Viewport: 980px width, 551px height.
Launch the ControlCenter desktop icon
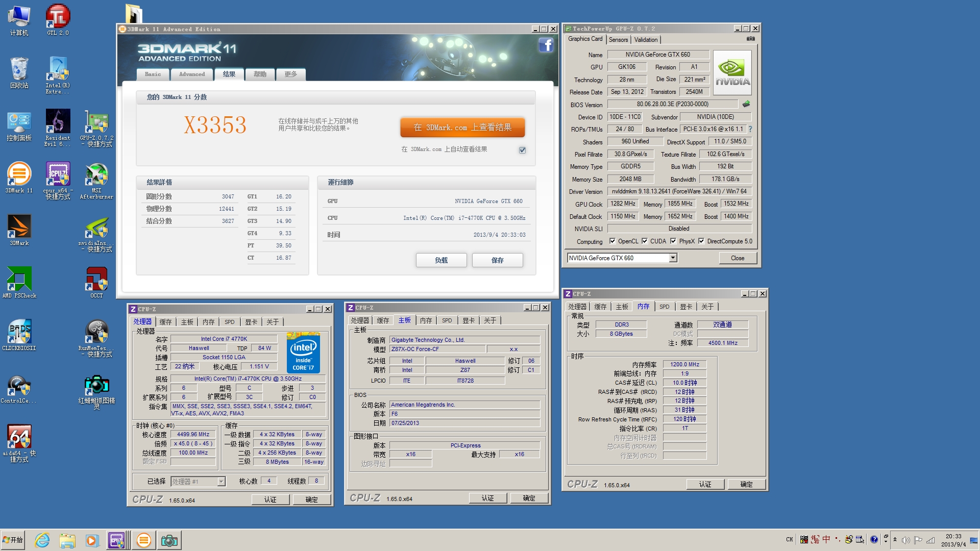(19, 389)
